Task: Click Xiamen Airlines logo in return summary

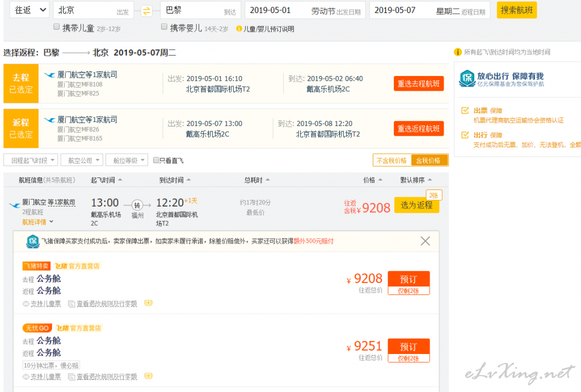Action: pos(49,120)
